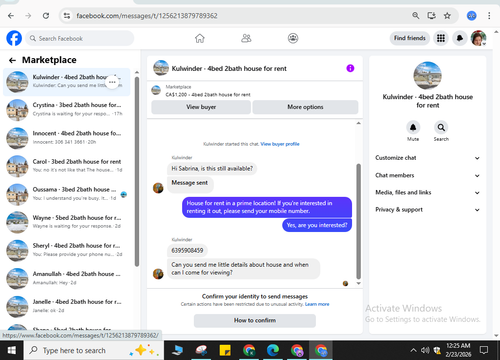Click message 'Hi Sabrina, is this still available?'

coord(212,169)
